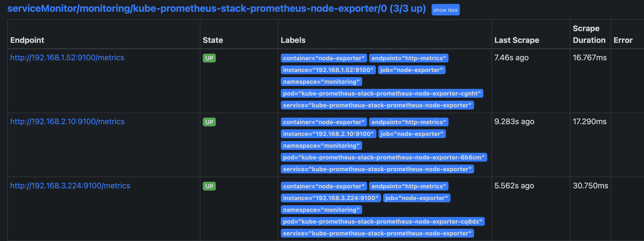Select the pod label ending in cq8dz
Screen dimensions: 644x241
[383, 221]
